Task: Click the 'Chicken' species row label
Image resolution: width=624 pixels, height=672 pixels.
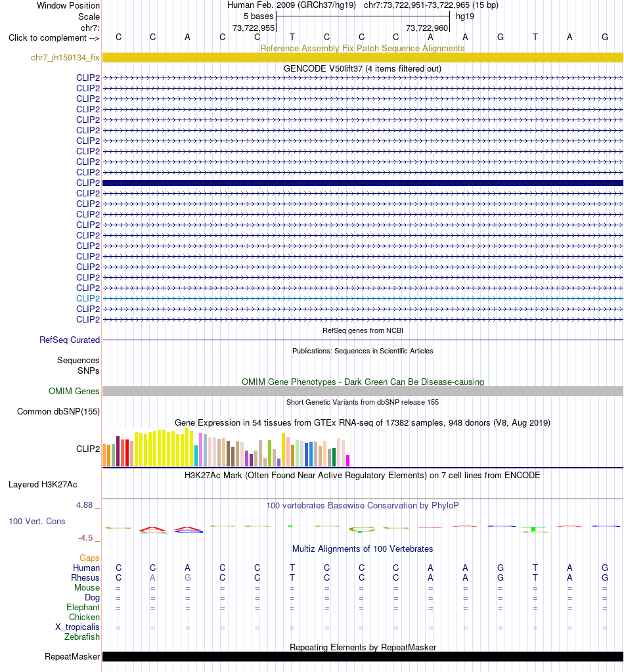Action: (x=85, y=617)
